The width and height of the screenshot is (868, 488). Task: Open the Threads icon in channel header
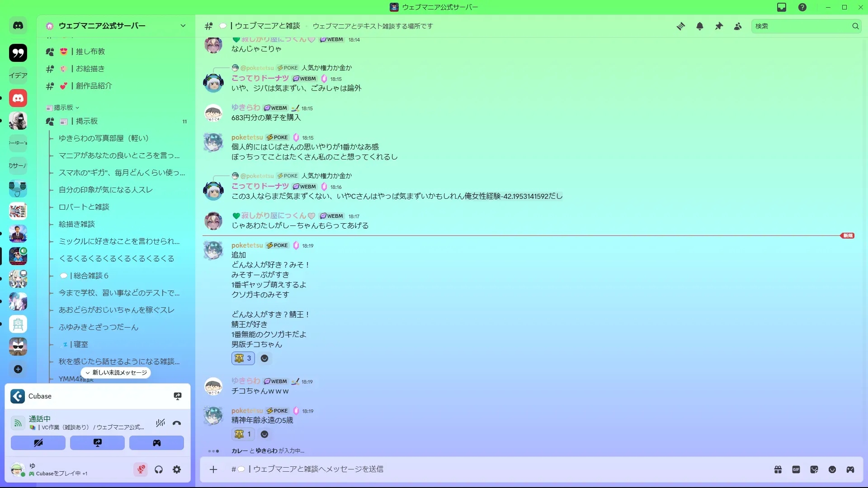pos(680,26)
